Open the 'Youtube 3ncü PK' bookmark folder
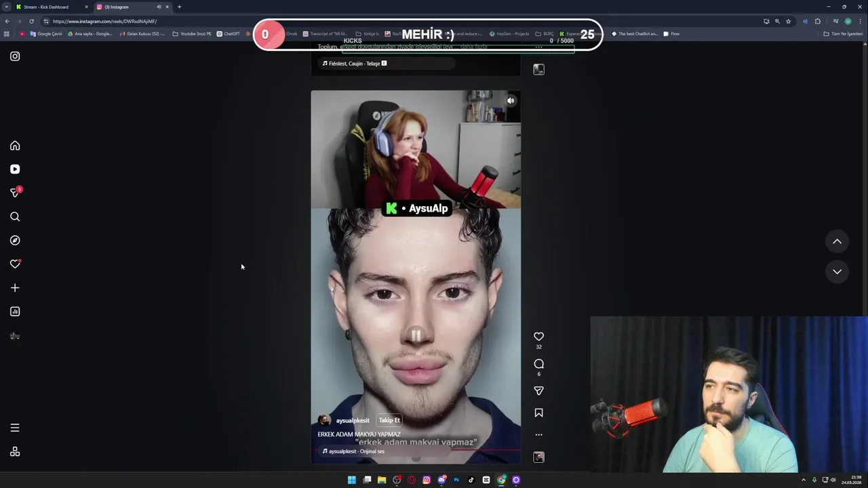 point(192,34)
